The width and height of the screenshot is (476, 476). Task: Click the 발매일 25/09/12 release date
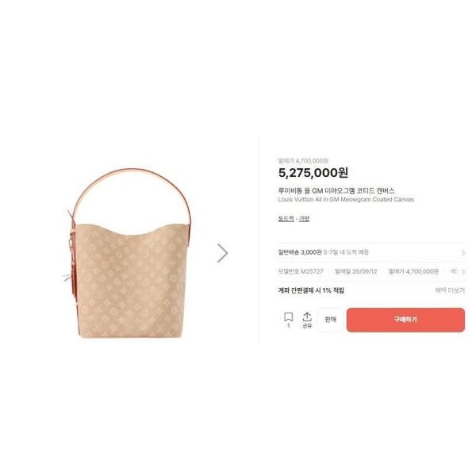click(355, 271)
